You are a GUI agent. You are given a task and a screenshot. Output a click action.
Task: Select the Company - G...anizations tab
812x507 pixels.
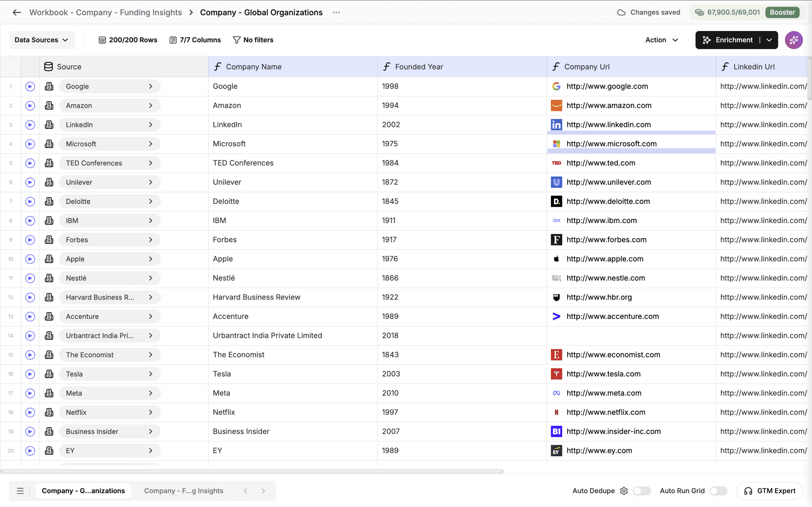(83, 491)
